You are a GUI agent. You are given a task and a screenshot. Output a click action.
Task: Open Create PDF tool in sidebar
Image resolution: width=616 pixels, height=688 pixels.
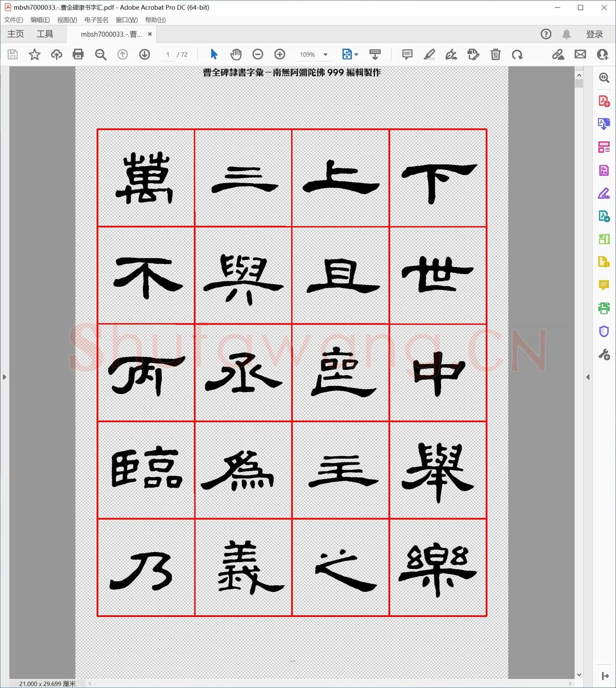pyautogui.click(x=604, y=101)
